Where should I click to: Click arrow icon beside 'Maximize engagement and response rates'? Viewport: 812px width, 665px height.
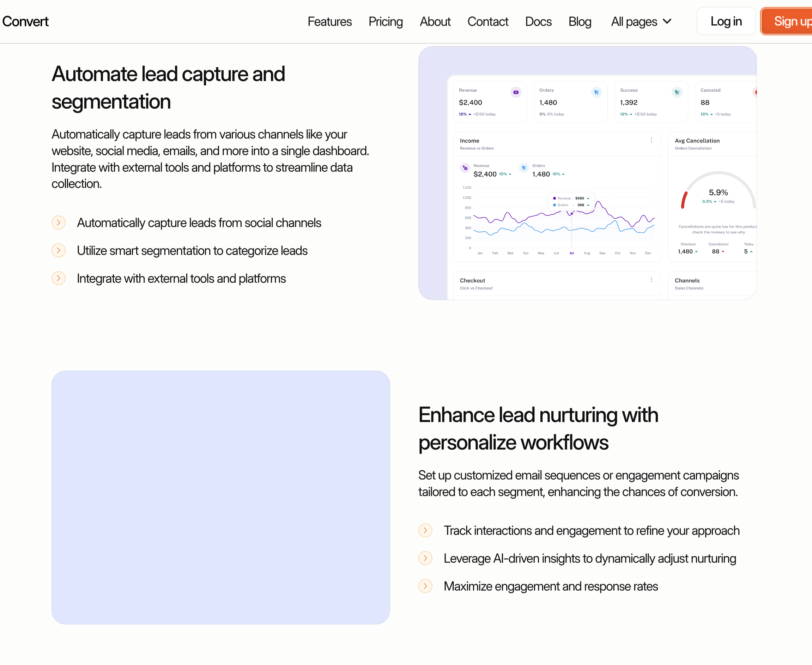click(425, 586)
